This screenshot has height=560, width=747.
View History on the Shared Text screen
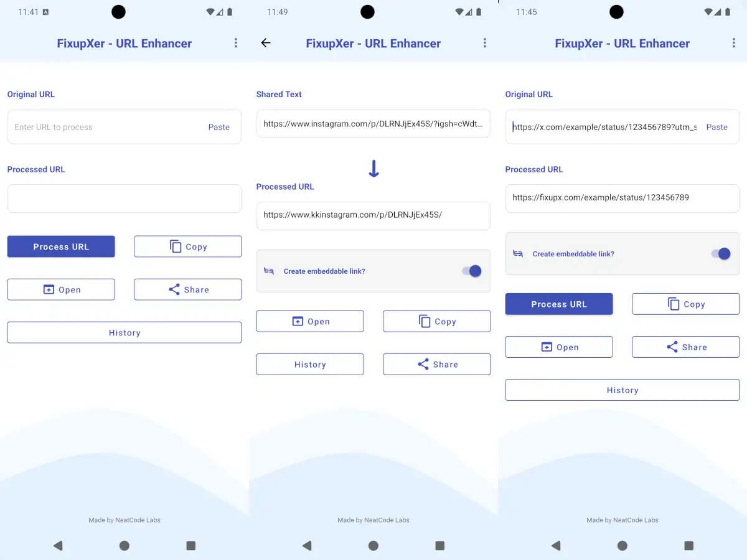click(309, 365)
